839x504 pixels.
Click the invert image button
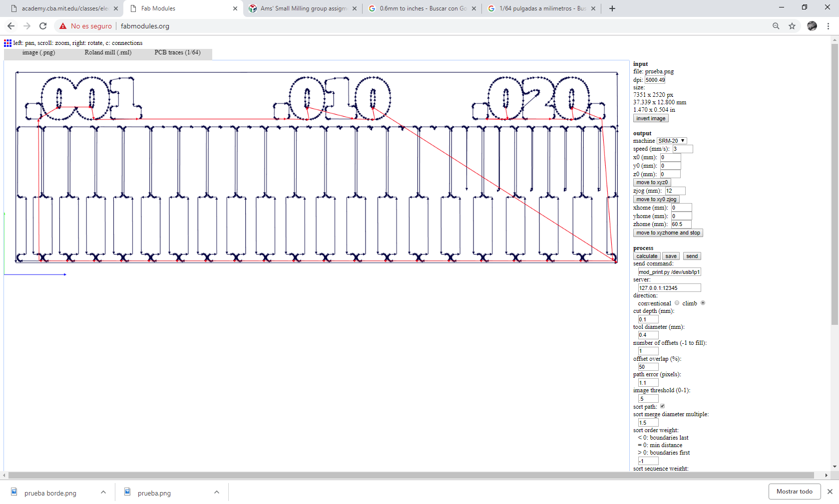pyautogui.click(x=651, y=118)
